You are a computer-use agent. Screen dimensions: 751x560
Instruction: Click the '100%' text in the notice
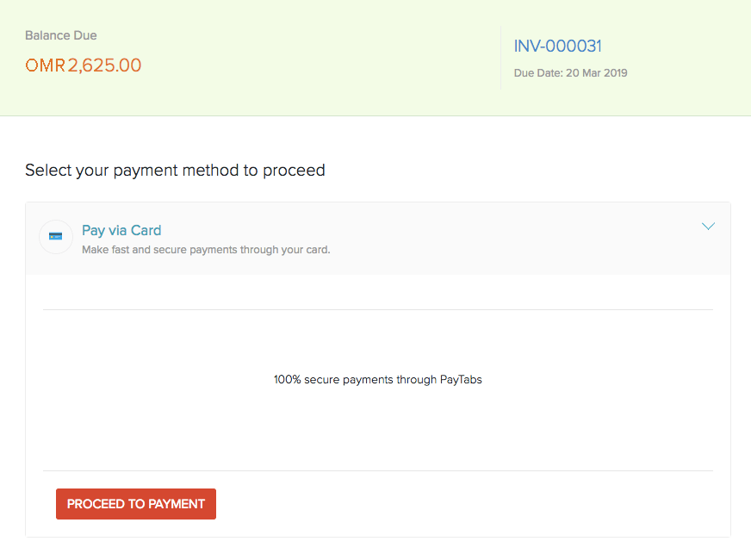287,379
